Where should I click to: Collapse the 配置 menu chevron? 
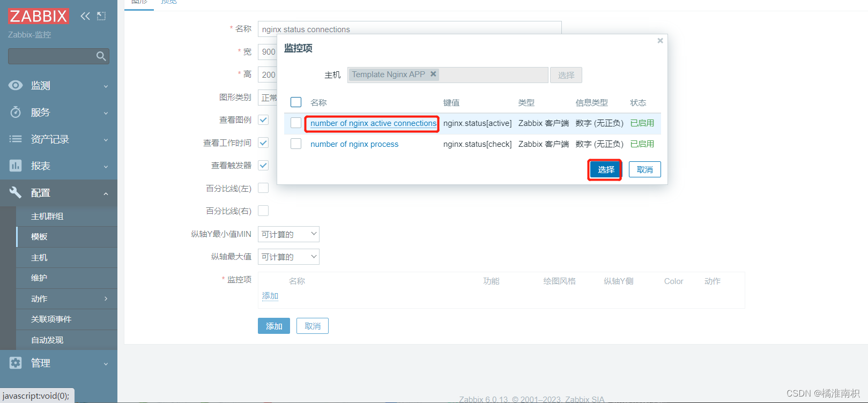(x=106, y=193)
